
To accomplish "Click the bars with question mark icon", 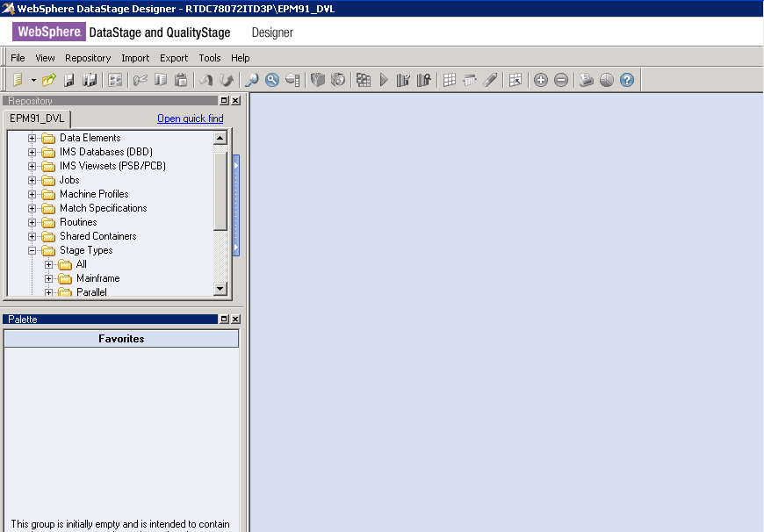I will 403,79.
